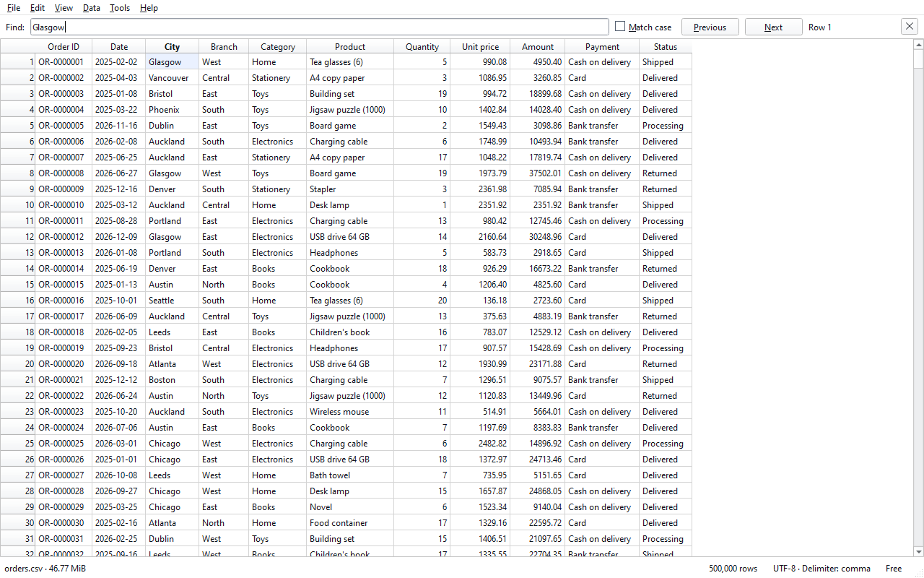Click the Date column header
The image size is (924, 578).
[119, 47]
